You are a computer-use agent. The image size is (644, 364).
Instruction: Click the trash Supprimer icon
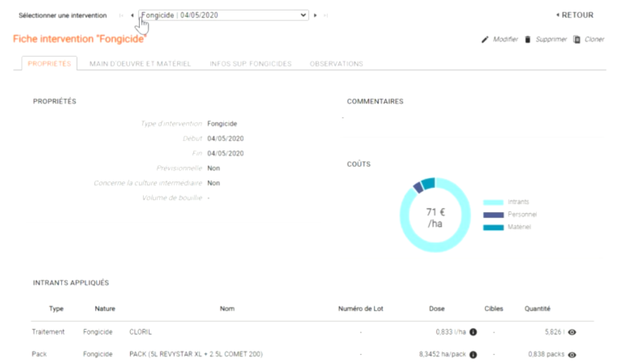pos(528,39)
